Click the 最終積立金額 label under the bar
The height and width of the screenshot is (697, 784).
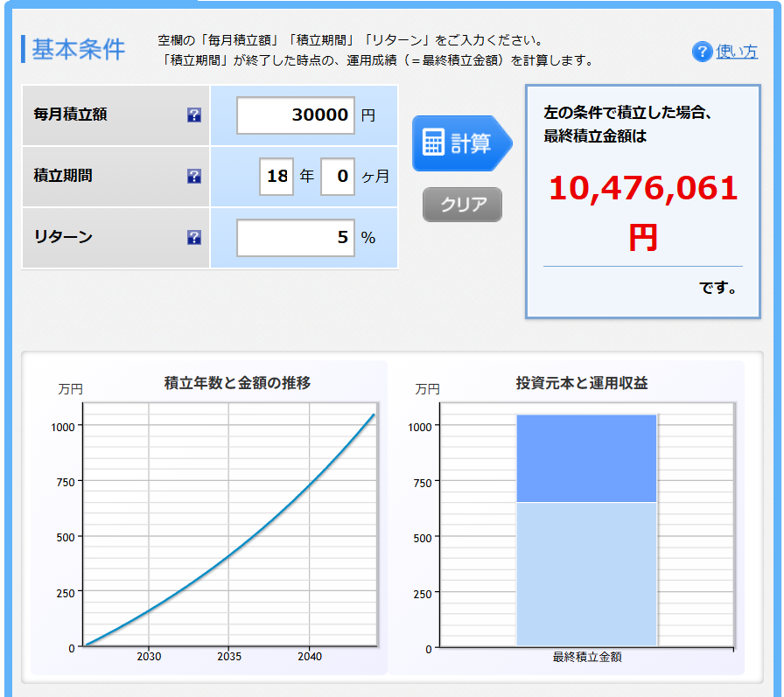586,657
